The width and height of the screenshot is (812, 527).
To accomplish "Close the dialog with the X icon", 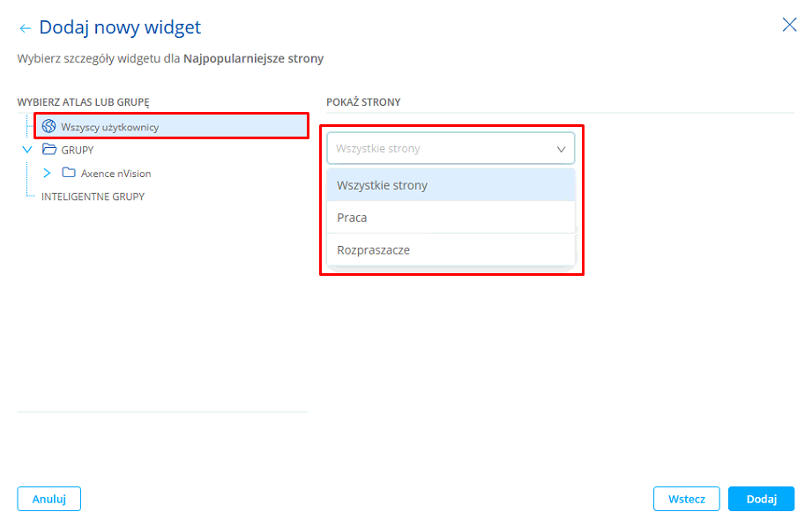I will click(789, 25).
